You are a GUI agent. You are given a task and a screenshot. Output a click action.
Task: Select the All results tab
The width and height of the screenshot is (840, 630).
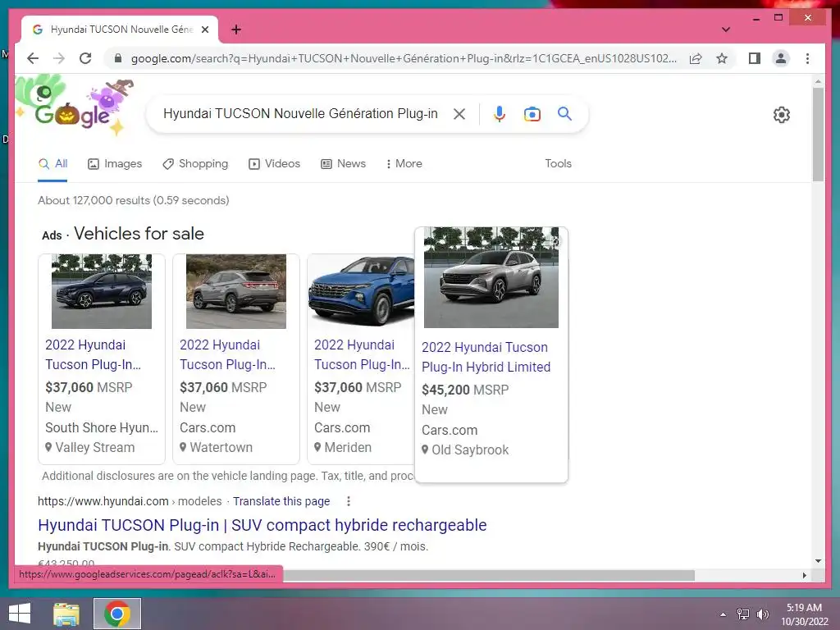click(x=53, y=164)
